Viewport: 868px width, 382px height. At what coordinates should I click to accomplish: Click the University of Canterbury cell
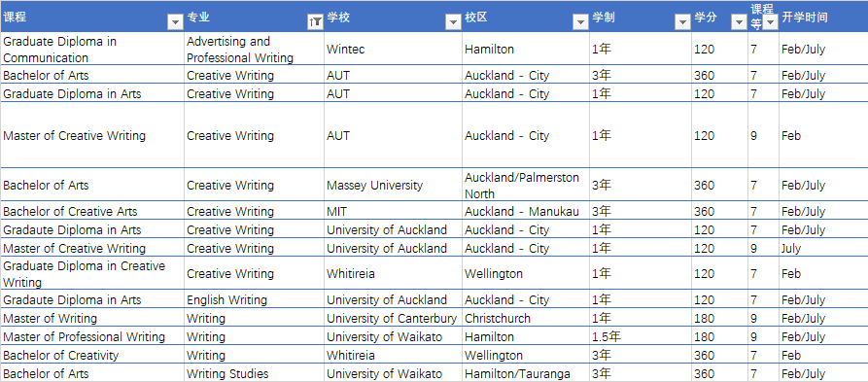click(x=393, y=319)
